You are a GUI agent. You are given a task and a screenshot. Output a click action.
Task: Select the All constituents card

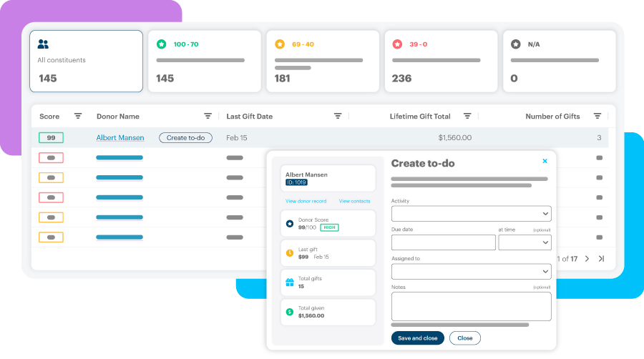(x=86, y=61)
